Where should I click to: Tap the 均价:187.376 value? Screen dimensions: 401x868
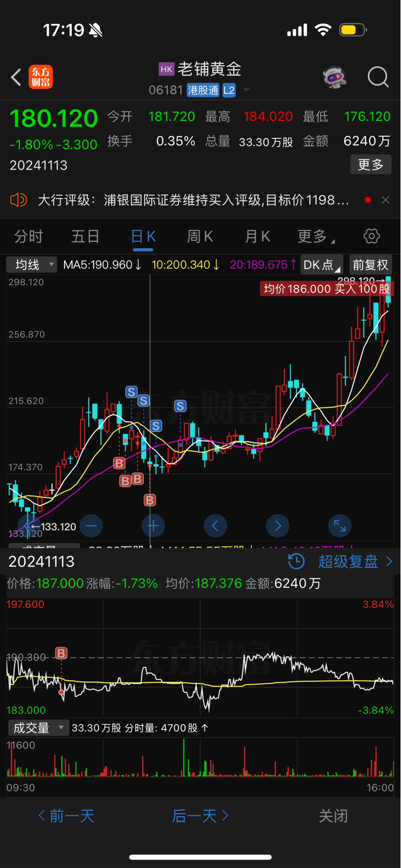(204, 583)
